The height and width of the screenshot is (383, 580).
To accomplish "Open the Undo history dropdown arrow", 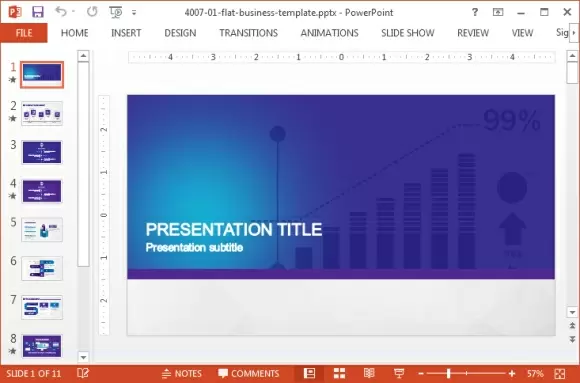I will click(73, 12).
